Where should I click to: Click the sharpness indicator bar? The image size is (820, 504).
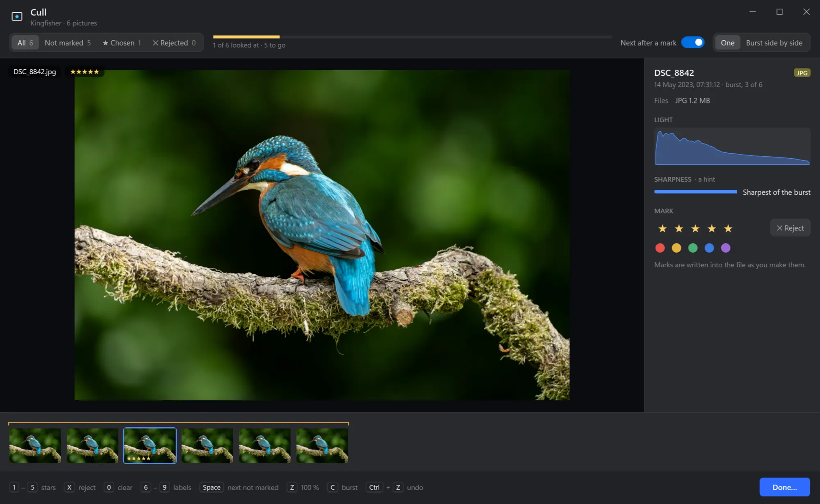tap(695, 192)
